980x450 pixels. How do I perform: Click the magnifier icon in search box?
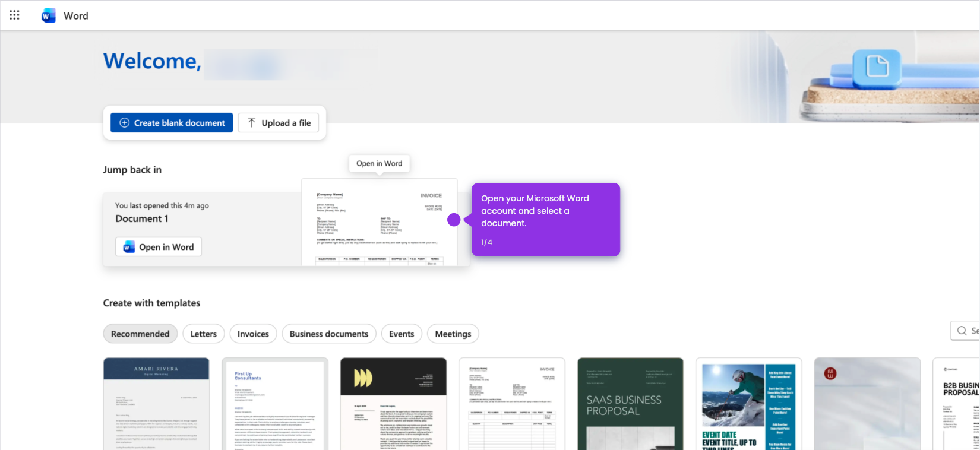pyautogui.click(x=962, y=331)
